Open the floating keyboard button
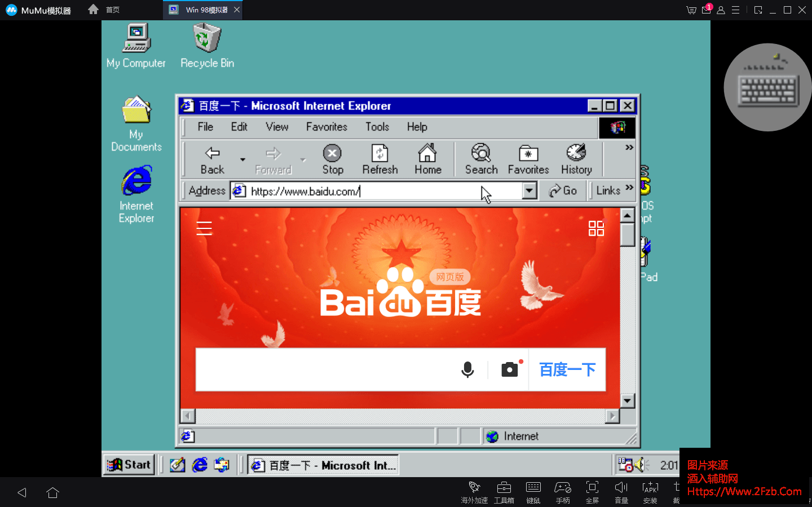 768,87
